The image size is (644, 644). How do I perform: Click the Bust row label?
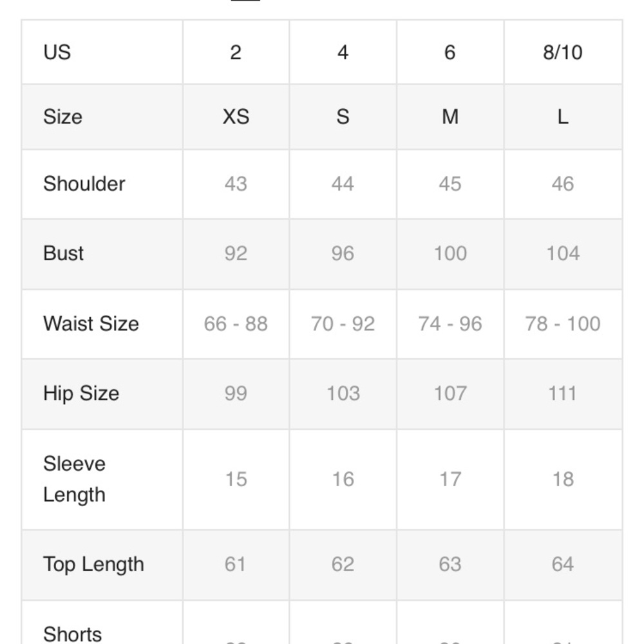click(x=64, y=253)
